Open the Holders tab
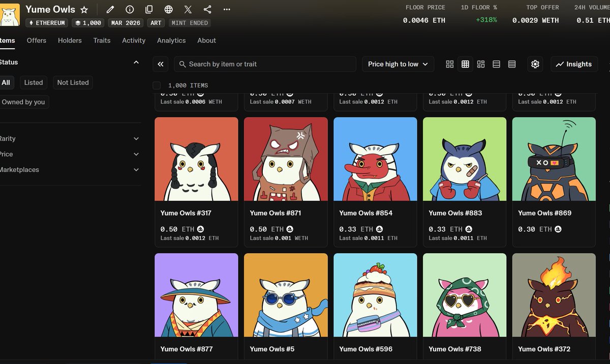The height and width of the screenshot is (364, 610). (70, 40)
